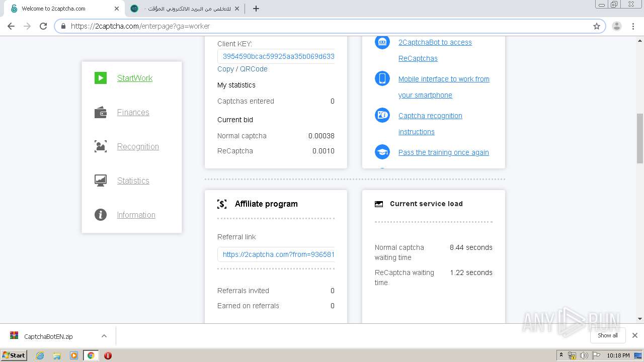Select the referral link field

click(x=276, y=254)
